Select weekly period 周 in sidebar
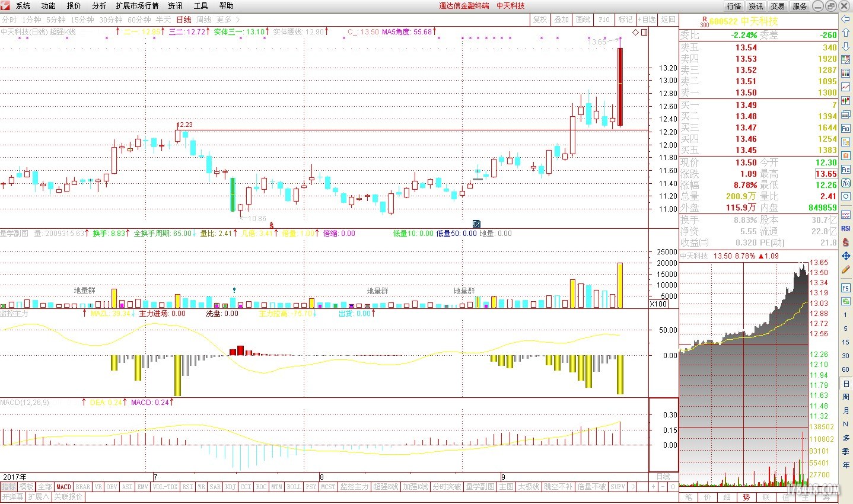 846,397
